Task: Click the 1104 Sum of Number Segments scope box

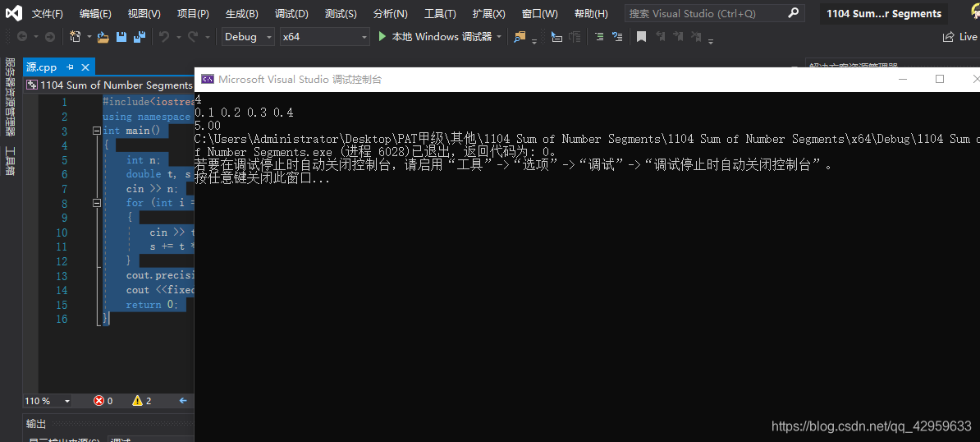Action: click(x=109, y=85)
